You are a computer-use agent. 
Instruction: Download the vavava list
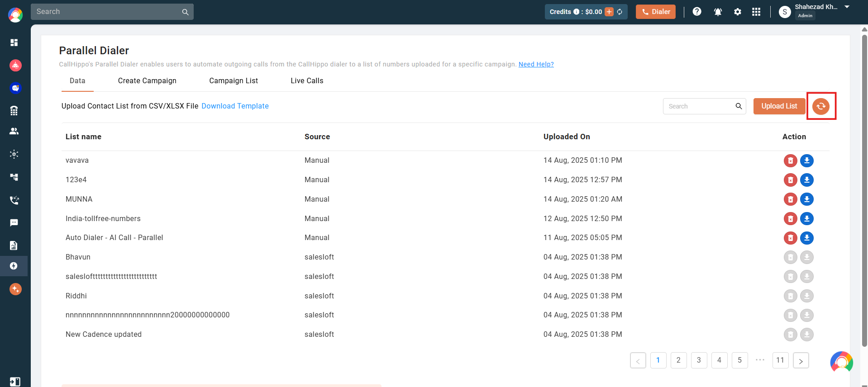coord(807,160)
